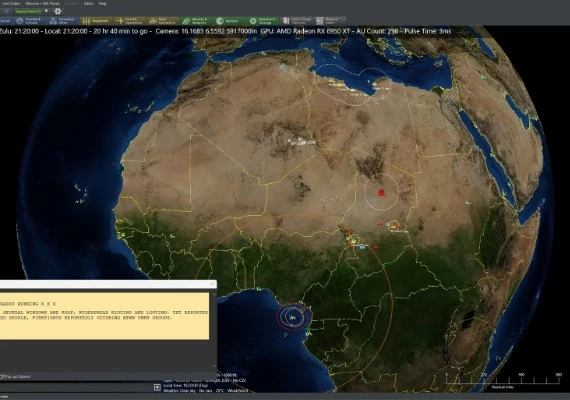The height and width of the screenshot is (400, 570).
Task: Open the Magazines toolbar button
Action: pos(96,21)
